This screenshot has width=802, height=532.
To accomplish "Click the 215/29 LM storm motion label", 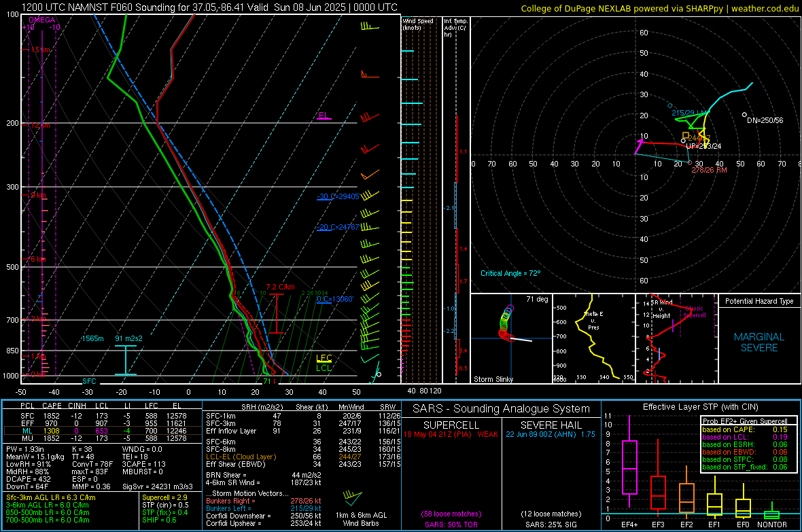I will click(689, 113).
